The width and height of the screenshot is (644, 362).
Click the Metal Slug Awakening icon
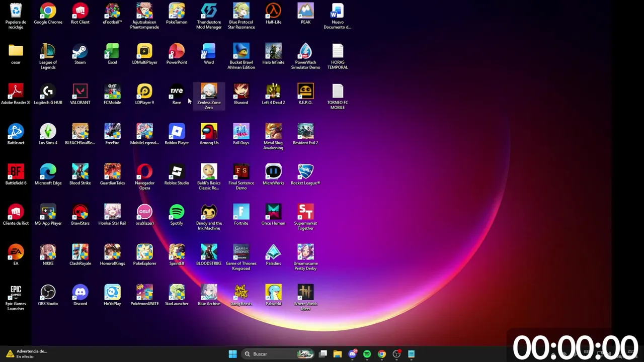273,137
